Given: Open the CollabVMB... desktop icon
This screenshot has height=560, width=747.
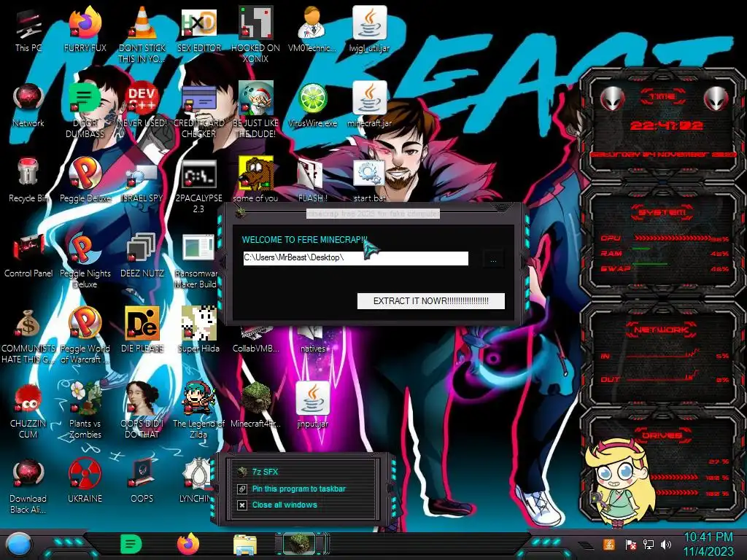Looking at the screenshot, I should tap(255, 340).
